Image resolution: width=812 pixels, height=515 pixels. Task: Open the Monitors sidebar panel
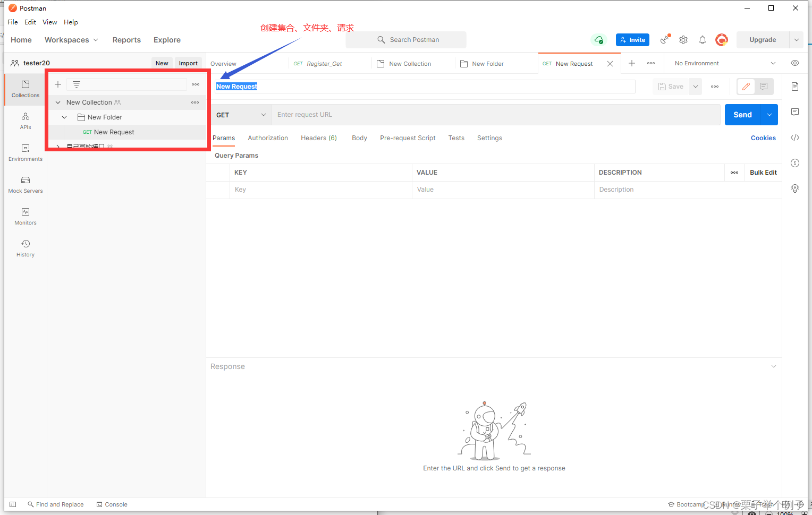click(26, 217)
